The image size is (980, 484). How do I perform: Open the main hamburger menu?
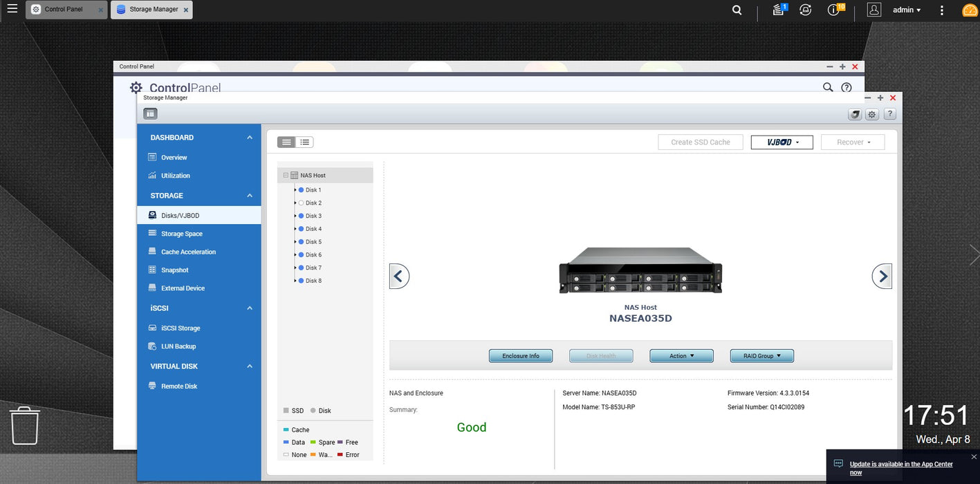coord(12,9)
